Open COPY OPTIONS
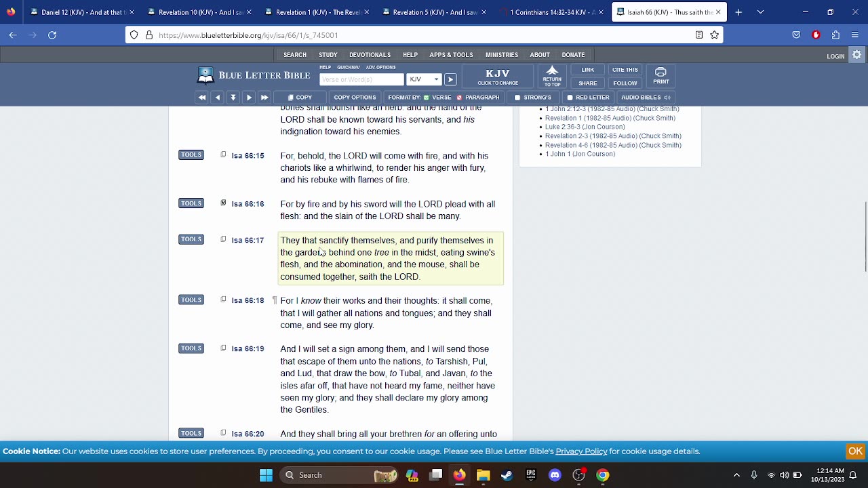868x488 pixels. [355, 98]
